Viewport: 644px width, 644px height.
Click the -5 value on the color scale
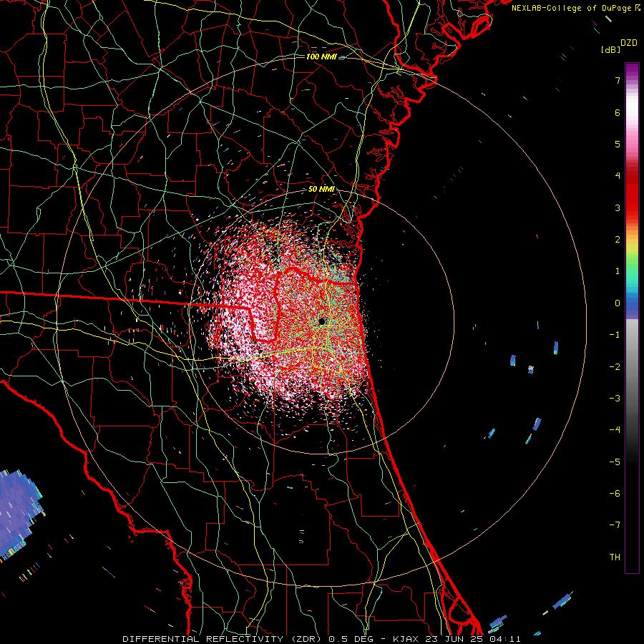[615, 462]
